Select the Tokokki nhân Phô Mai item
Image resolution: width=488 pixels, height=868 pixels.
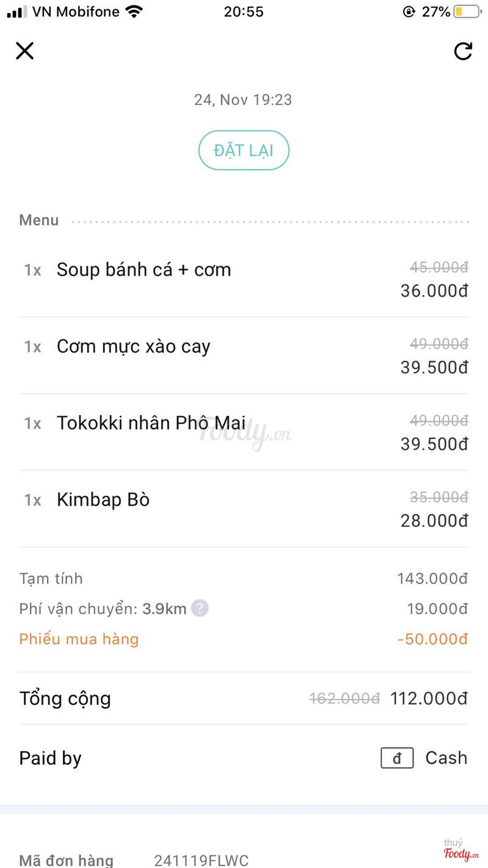pos(151,423)
